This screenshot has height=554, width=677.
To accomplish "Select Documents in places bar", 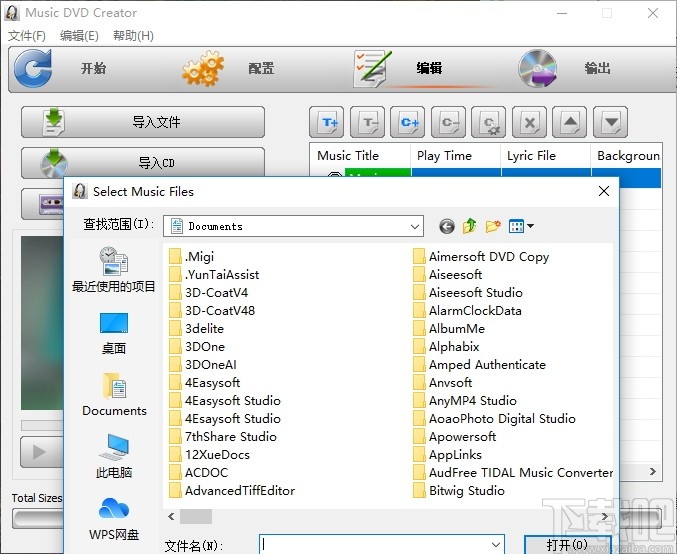I will [114, 395].
